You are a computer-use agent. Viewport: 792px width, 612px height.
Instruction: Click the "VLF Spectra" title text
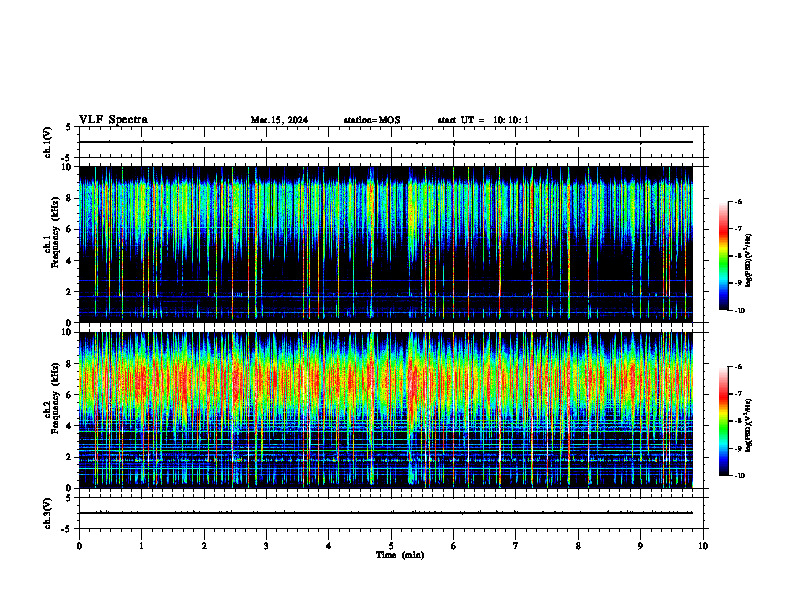click(x=113, y=120)
